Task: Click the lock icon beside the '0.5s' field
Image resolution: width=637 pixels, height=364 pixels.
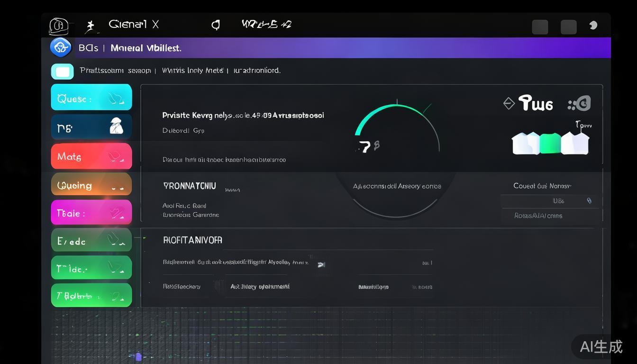Action: coord(589,200)
